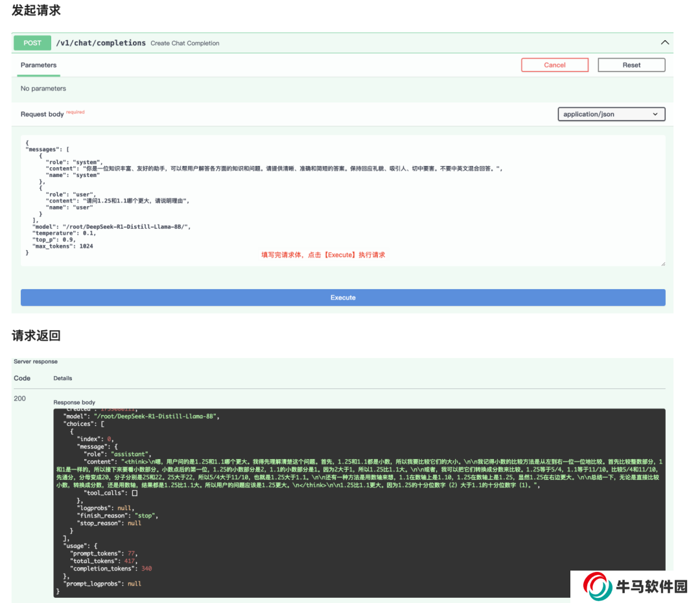Viewport: 700px width, 603px height.
Task: Select the /v1/chat/completions endpoint path
Action: point(100,43)
